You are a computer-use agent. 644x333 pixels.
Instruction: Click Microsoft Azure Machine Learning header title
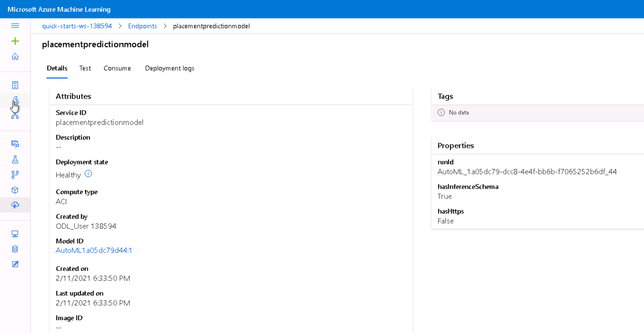pyautogui.click(x=59, y=9)
